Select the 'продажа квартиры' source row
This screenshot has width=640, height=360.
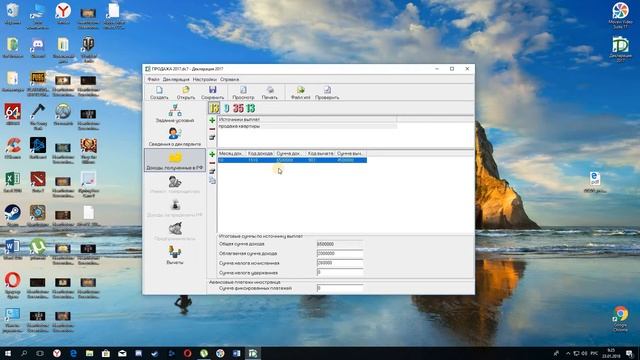coord(307,126)
